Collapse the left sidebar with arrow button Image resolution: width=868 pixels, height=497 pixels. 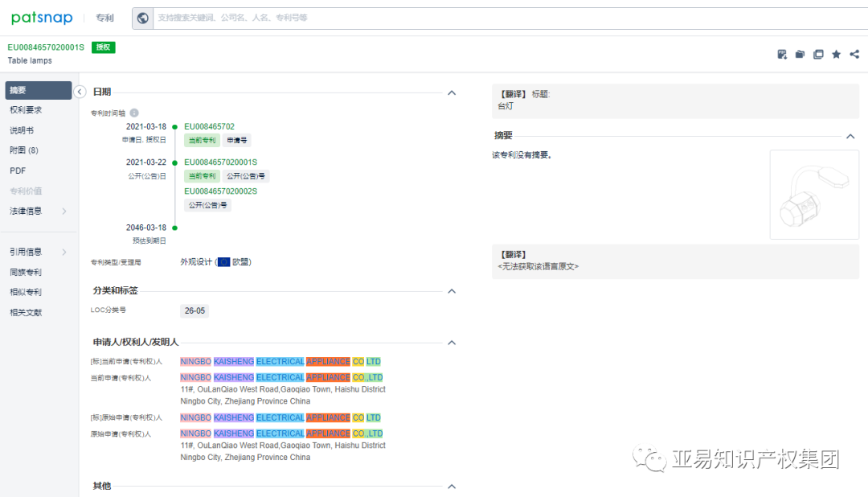(80, 92)
